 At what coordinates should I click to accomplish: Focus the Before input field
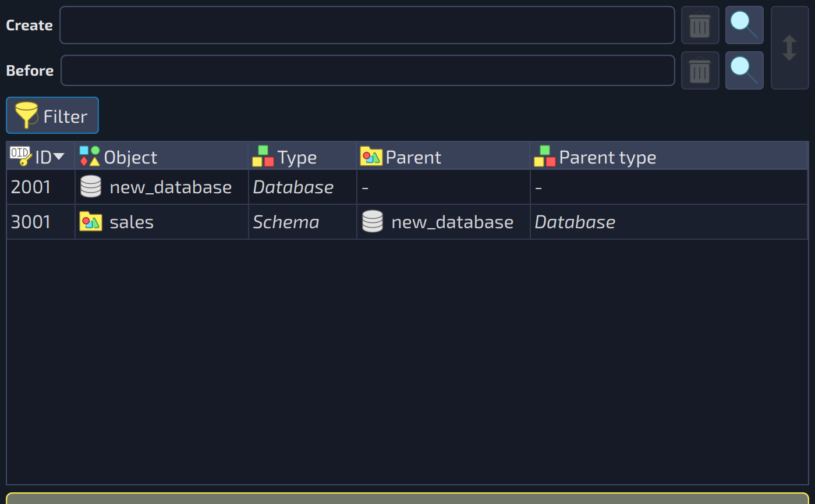point(368,70)
